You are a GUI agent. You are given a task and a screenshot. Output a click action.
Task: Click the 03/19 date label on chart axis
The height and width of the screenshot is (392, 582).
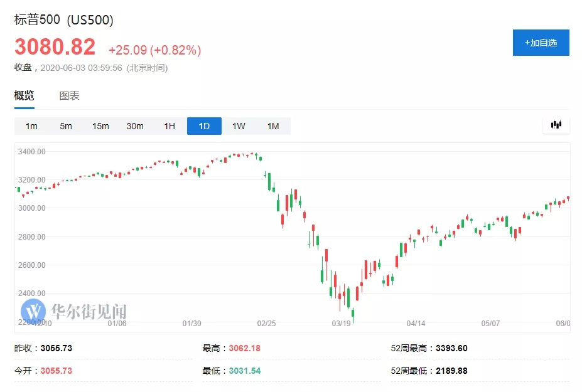pyautogui.click(x=341, y=324)
